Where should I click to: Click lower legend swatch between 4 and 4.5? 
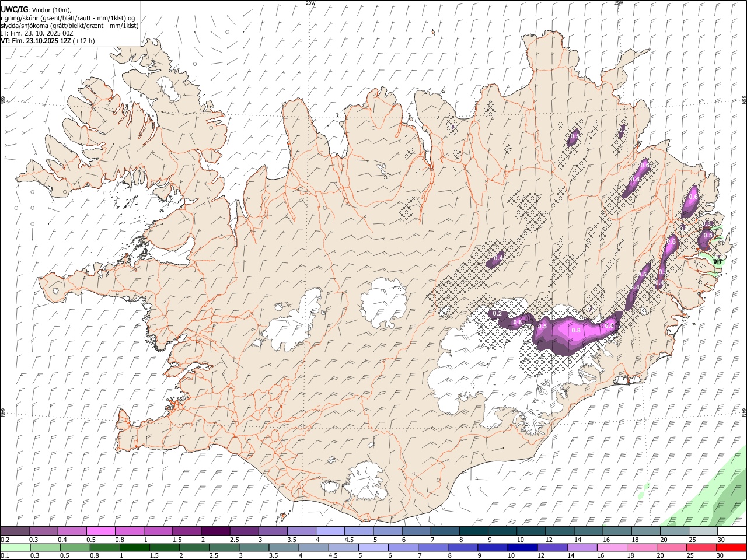[x=313, y=547]
